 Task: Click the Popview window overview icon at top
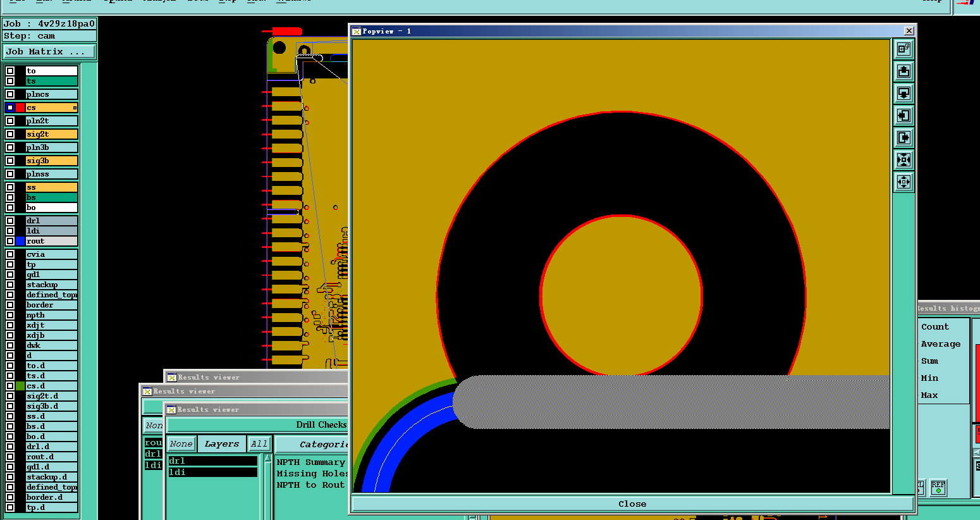click(x=903, y=49)
